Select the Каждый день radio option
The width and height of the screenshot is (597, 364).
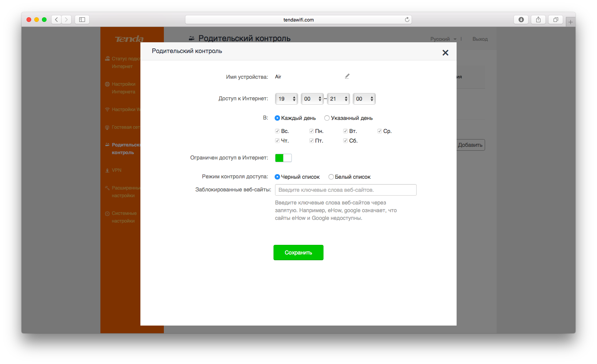(277, 118)
